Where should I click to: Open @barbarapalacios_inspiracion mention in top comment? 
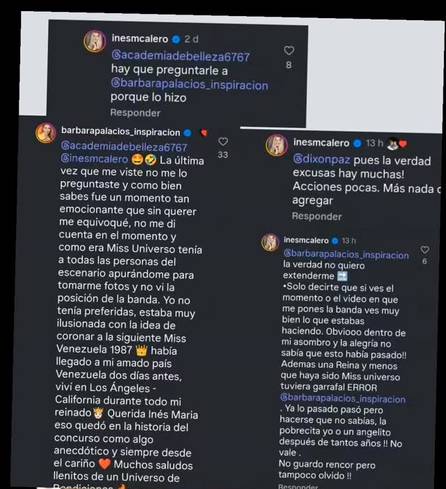coord(190,84)
